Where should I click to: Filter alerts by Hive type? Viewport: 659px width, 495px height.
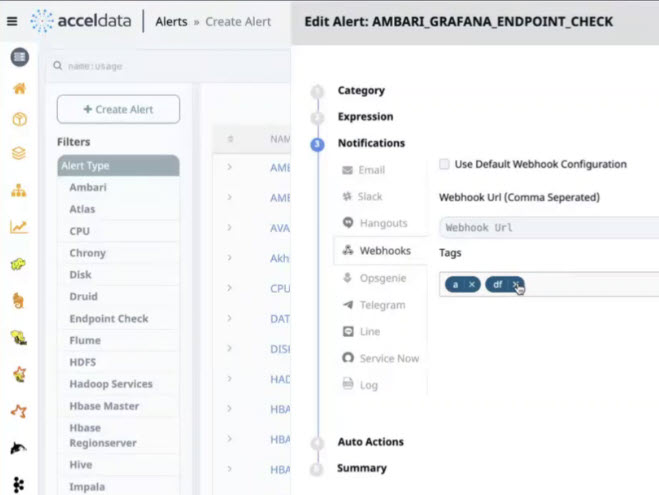[119, 465]
